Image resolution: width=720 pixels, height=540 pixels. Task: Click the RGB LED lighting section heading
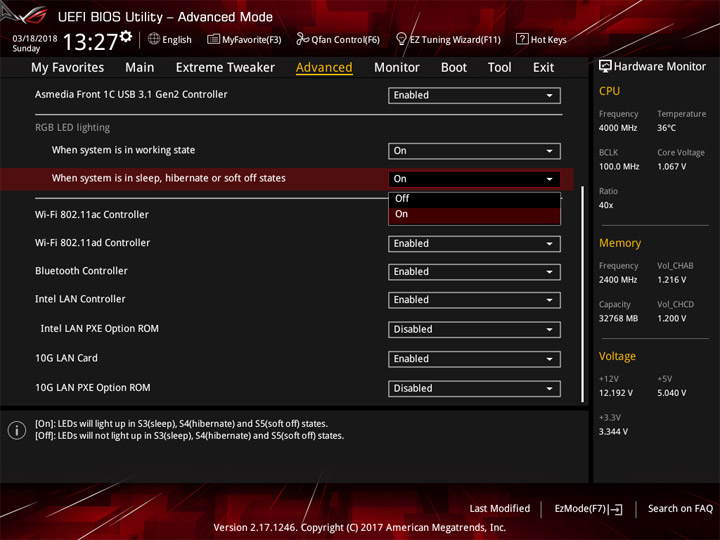coord(73,128)
